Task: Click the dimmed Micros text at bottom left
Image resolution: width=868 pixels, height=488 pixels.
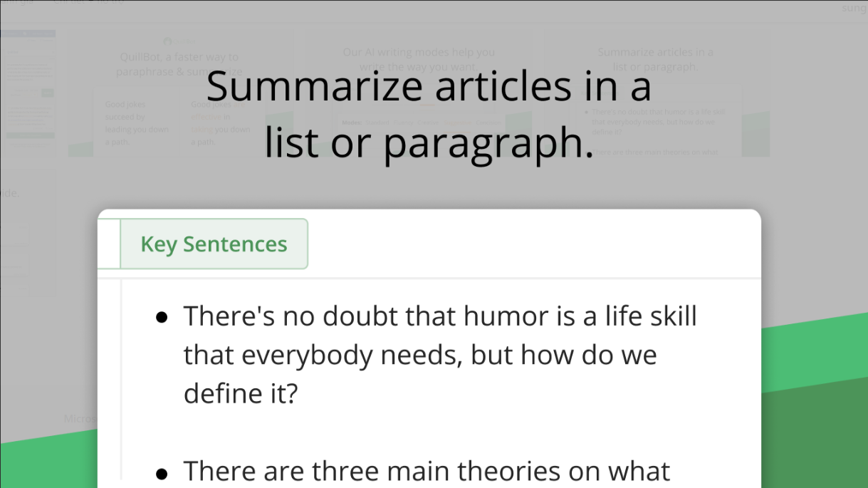Action: tap(80, 418)
